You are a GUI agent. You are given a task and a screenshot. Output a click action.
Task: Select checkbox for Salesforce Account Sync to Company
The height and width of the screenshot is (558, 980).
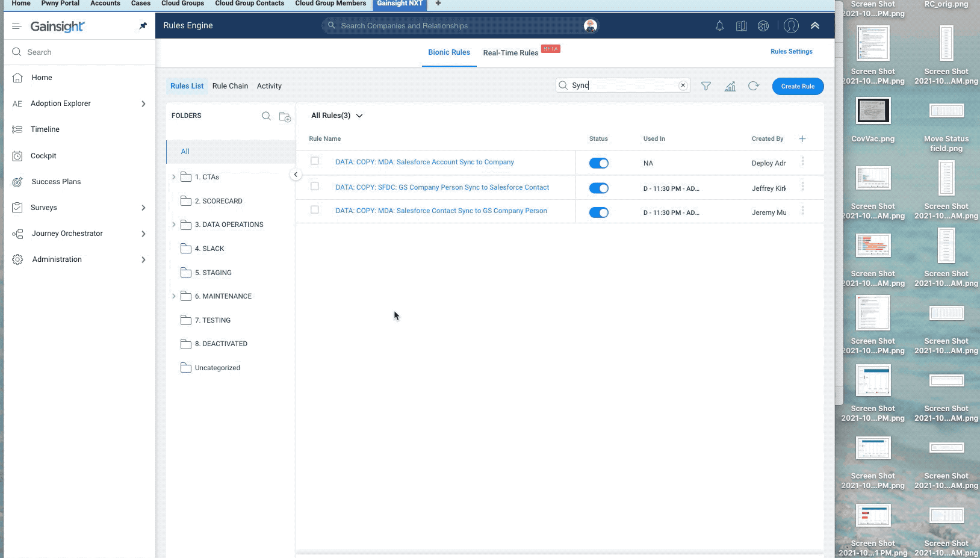tap(314, 161)
